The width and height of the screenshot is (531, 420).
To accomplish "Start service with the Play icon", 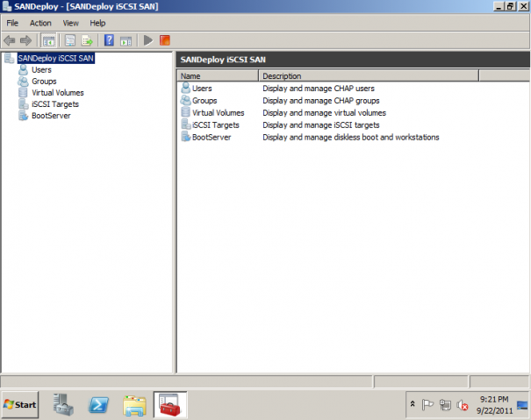I will [x=148, y=40].
